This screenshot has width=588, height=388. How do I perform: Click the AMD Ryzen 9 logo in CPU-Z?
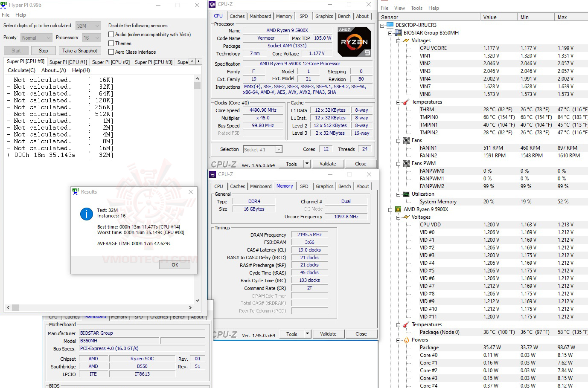coord(354,42)
